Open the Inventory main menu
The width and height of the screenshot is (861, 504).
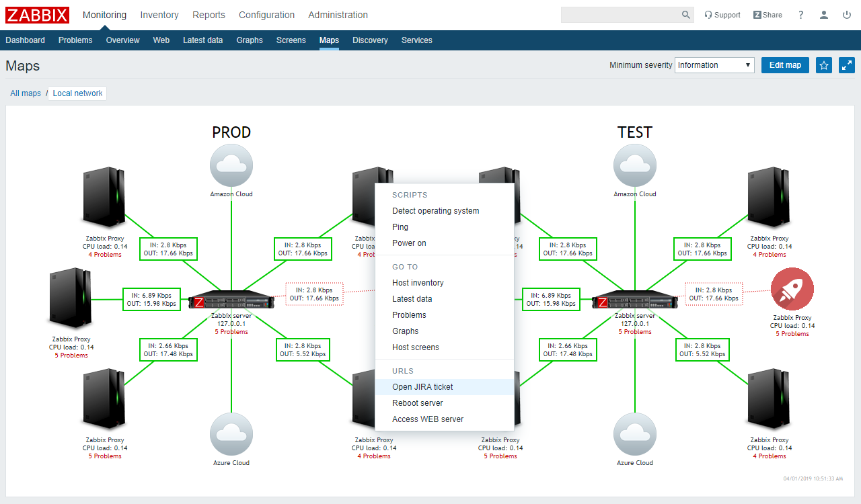click(159, 15)
